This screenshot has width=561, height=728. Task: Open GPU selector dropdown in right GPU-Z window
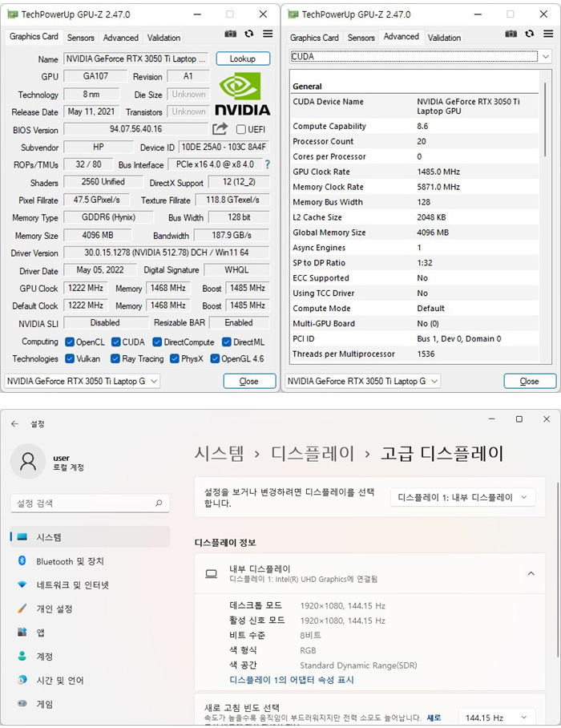362,381
